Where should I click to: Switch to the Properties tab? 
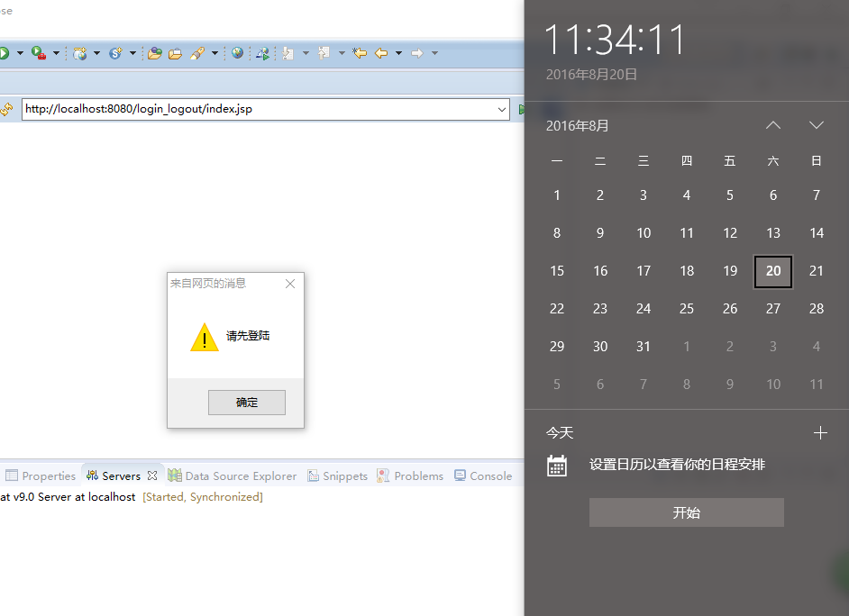tap(41, 476)
